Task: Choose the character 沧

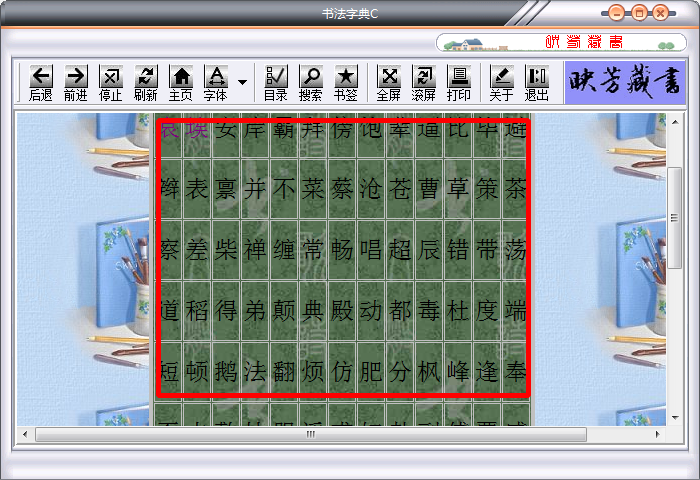Action: point(371,189)
